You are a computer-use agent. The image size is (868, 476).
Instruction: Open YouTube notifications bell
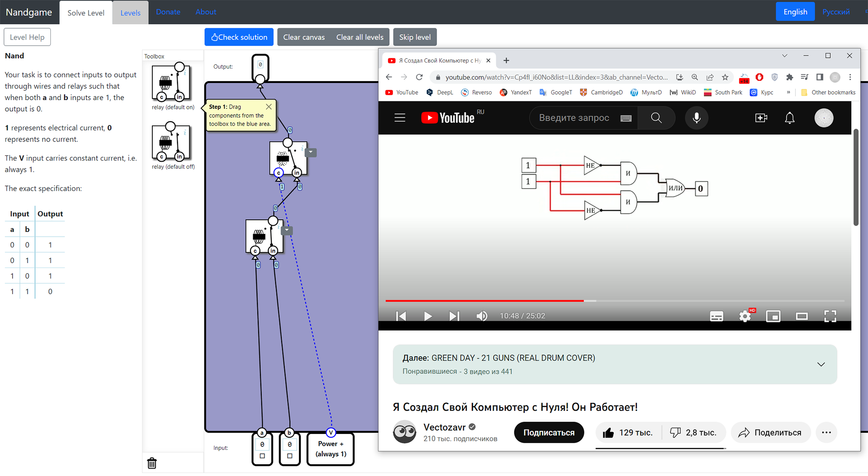[789, 118]
